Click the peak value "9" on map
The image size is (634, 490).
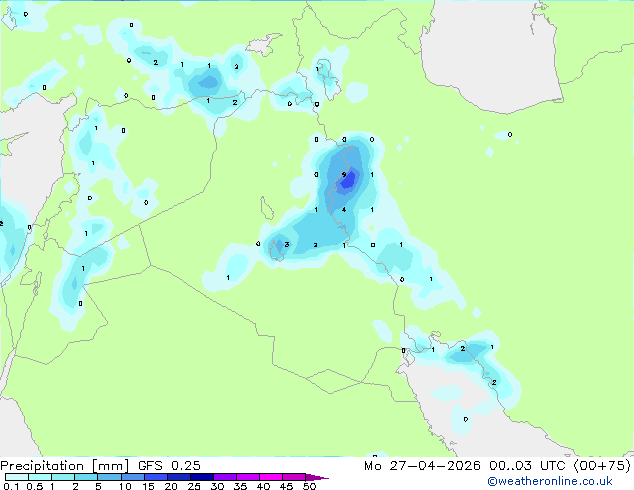tap(344, 175)
